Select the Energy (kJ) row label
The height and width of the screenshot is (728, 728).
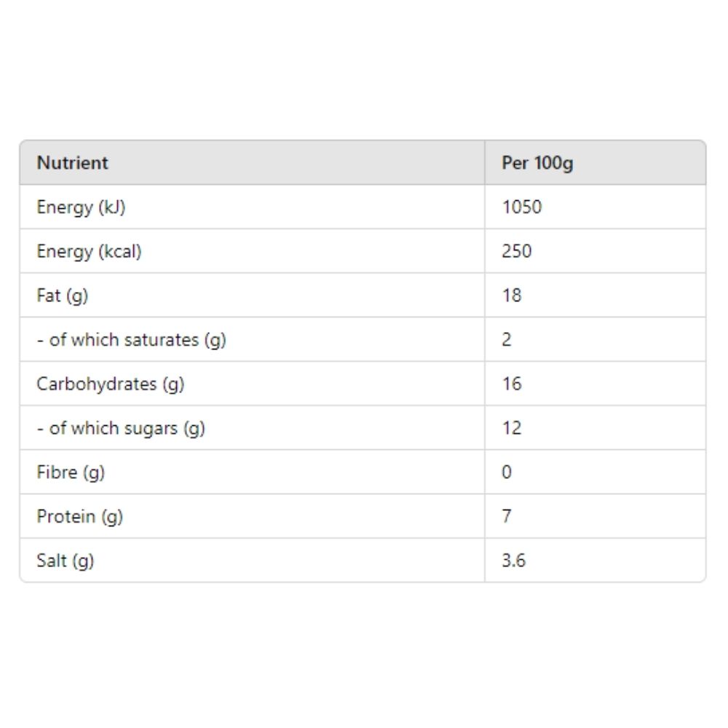coord(82,207)
